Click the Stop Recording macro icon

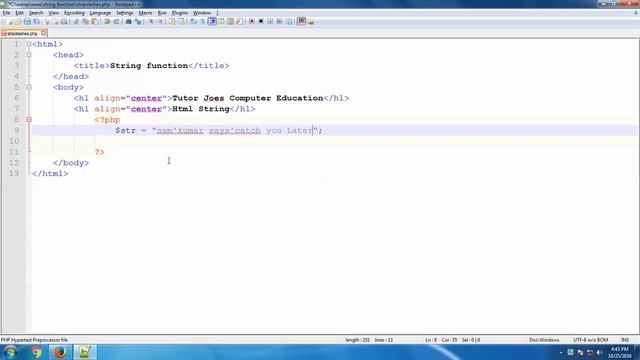pyautogui.click(x=261, y=21)
